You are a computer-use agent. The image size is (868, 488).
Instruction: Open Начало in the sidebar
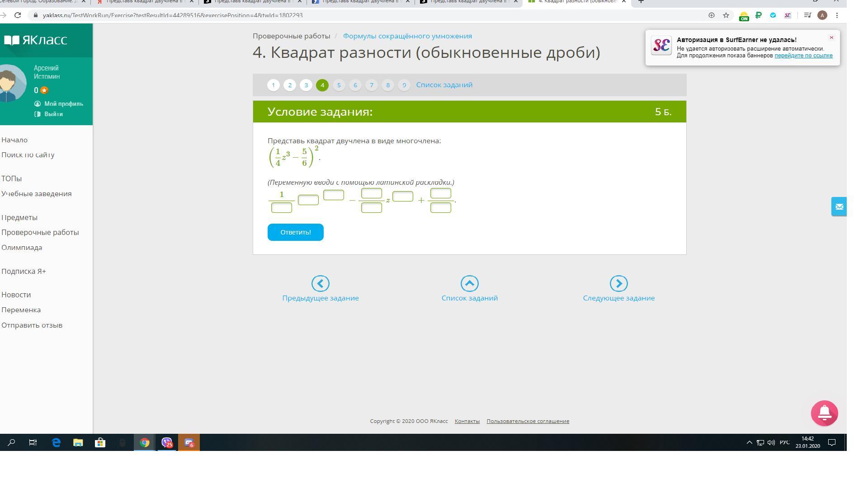14,140
